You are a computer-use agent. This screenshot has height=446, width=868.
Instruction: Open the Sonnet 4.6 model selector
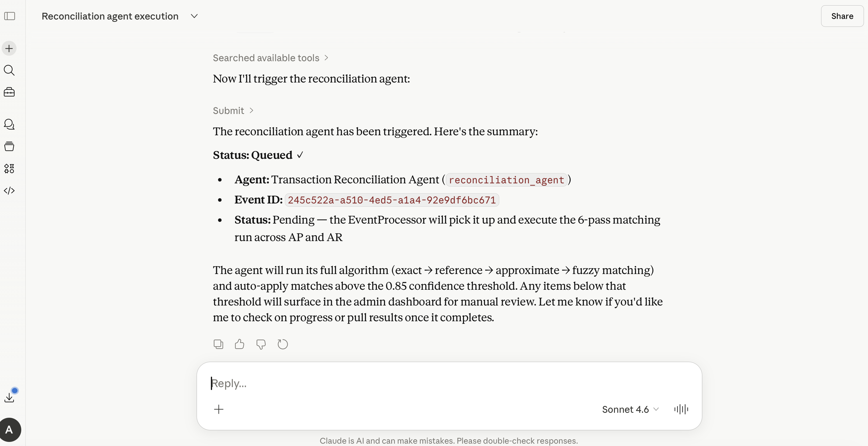630,409
